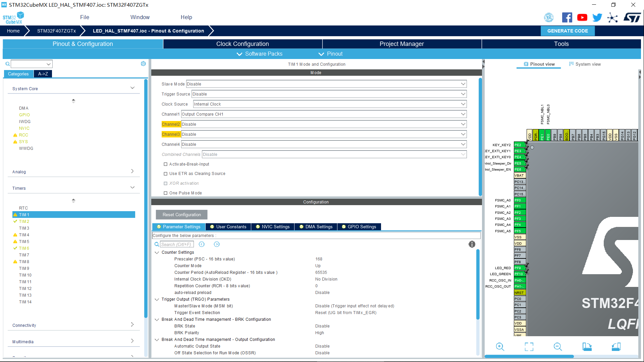Enable Activate-Break-Input checkbox
The image size is (644, 362).
[x=165, y=164]
